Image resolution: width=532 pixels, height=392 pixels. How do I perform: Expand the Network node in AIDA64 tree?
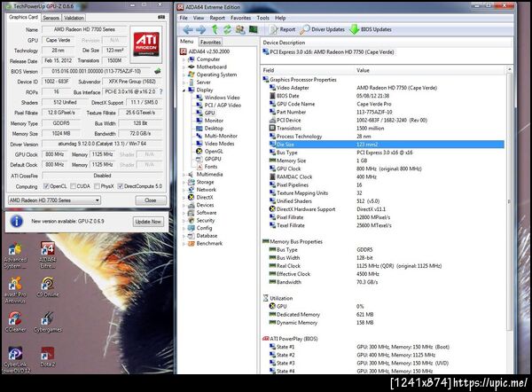184,190
